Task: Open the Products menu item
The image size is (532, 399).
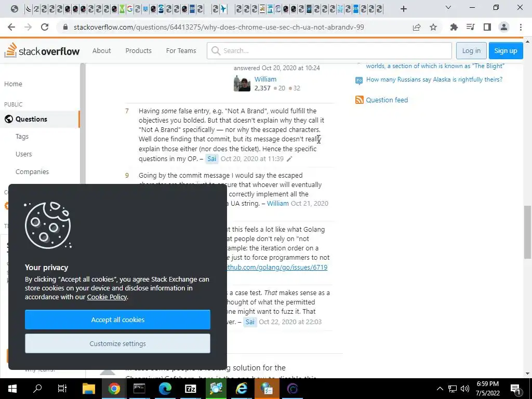Action: (138, 50)
